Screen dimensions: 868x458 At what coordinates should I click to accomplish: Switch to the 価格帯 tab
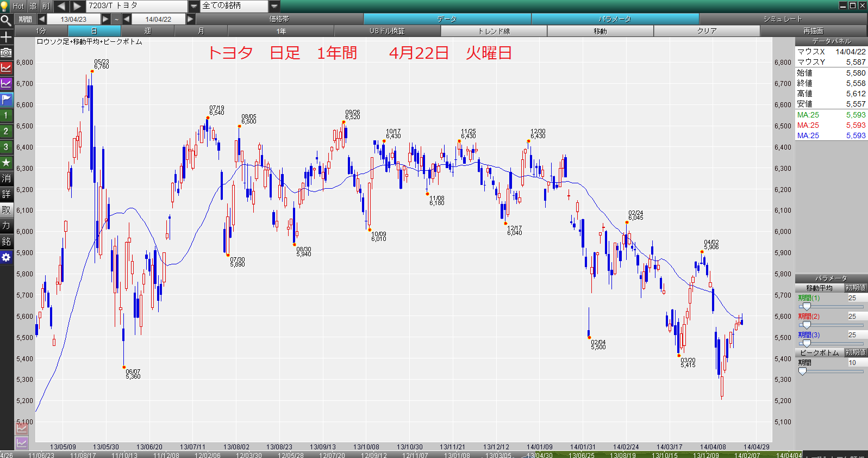279,19
